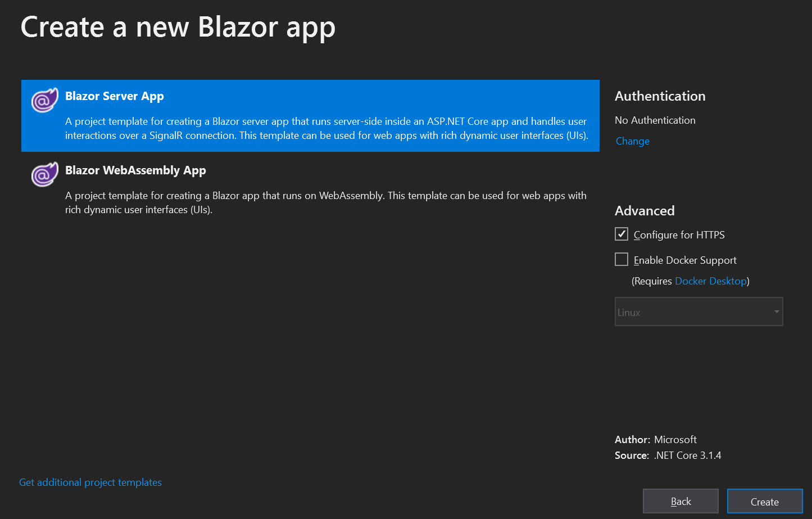Click the Blazor Server App purple icon
Screen dimensions: 812x519
[x=44, y=100]
